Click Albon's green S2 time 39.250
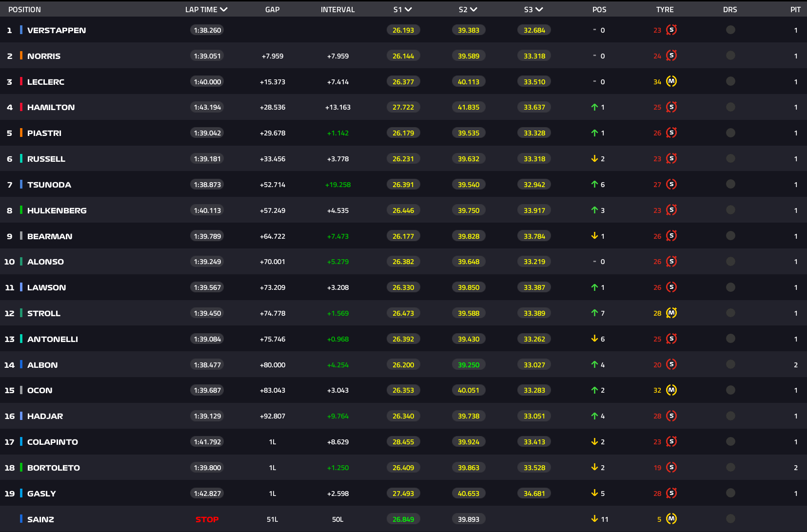 tap(468, 364)
